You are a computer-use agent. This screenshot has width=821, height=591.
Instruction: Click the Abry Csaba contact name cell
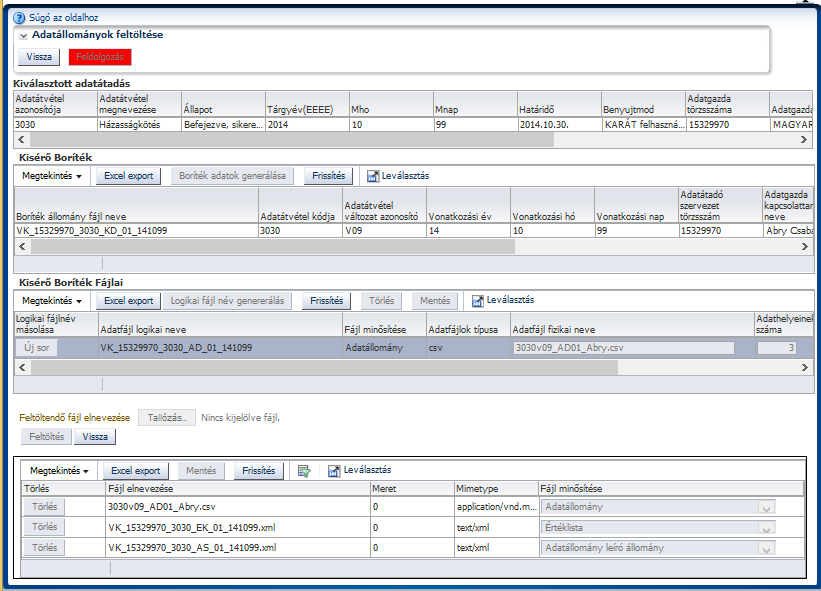coord(789,231)
